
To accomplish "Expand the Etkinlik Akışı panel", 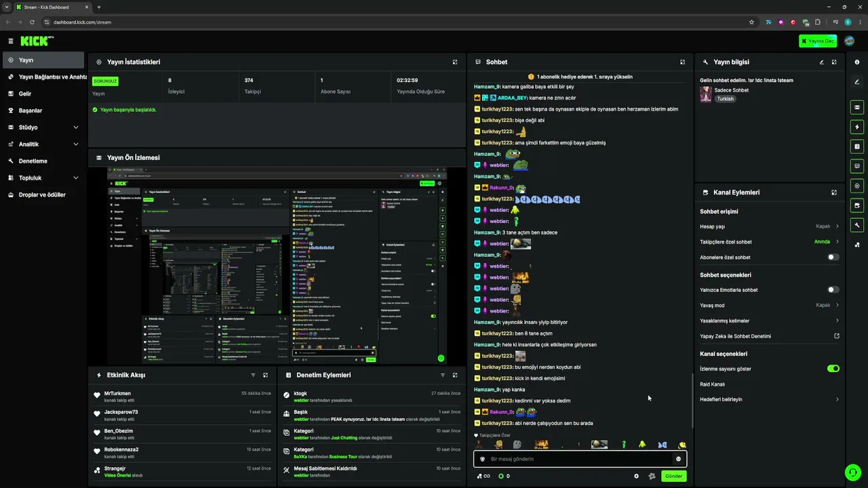I will (x=265, y=375).
